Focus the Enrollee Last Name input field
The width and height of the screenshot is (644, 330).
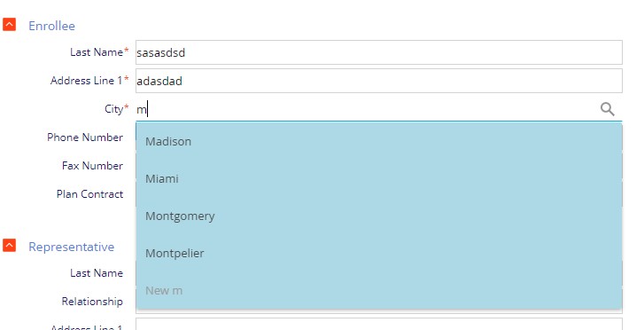coord(378,52)
